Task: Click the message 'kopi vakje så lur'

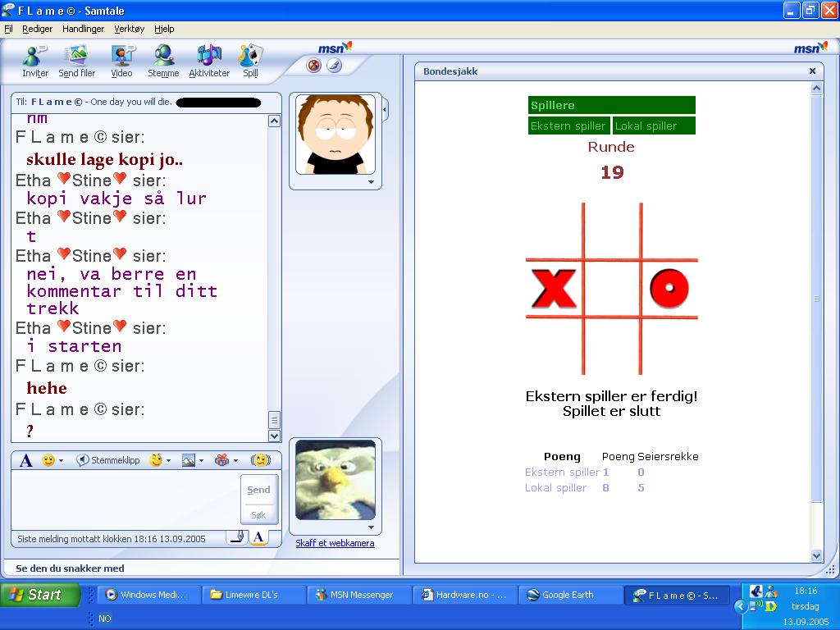Action: coord(116,199)
